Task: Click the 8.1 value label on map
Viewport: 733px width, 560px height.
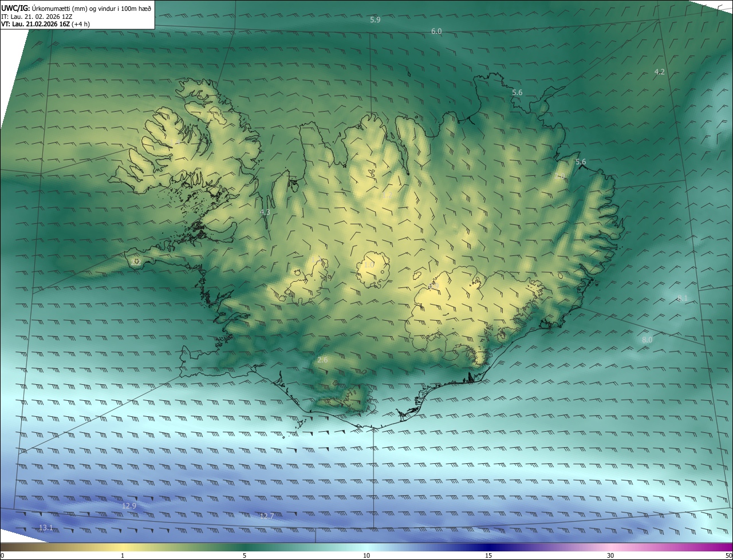Action: (683, 298)
